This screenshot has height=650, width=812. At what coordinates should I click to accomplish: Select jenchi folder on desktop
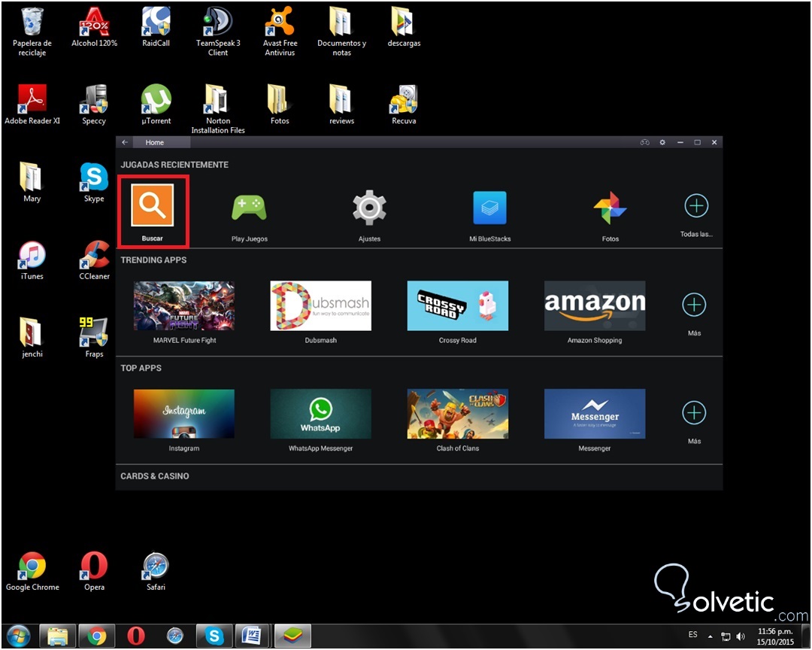click(32, 338)
